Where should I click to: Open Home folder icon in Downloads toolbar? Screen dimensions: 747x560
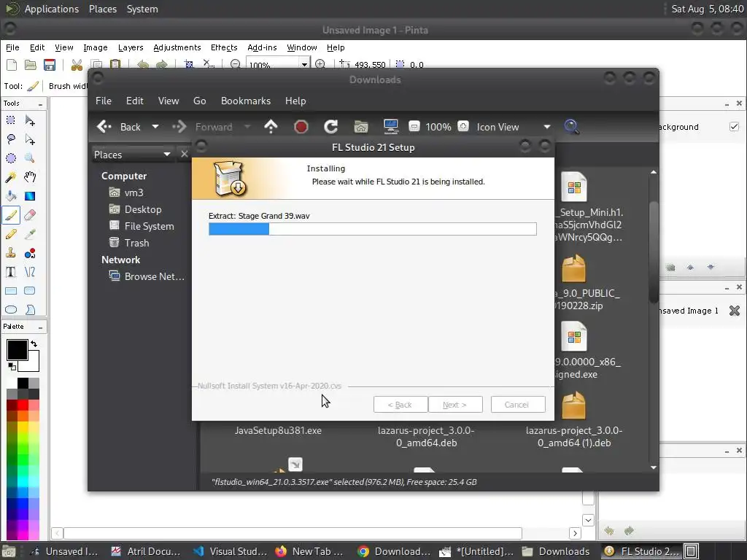click(360, 127)
